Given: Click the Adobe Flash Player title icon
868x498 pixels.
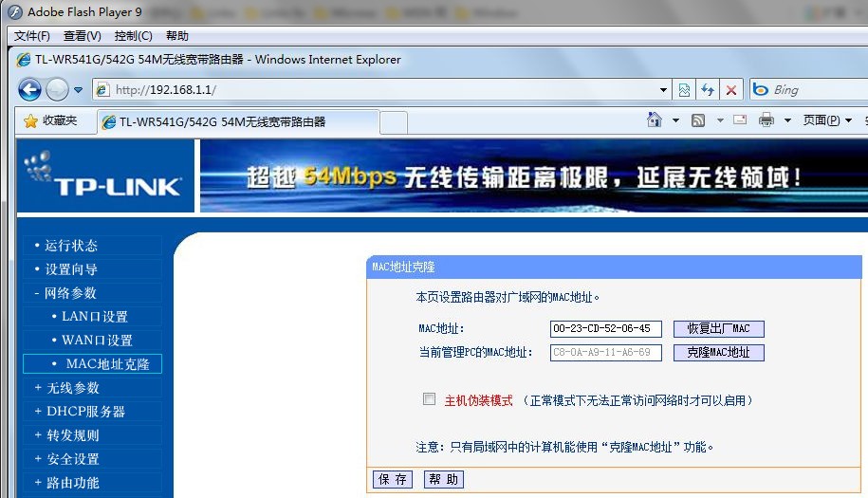Looking at the screenshot, I should [x=15, y=11].
